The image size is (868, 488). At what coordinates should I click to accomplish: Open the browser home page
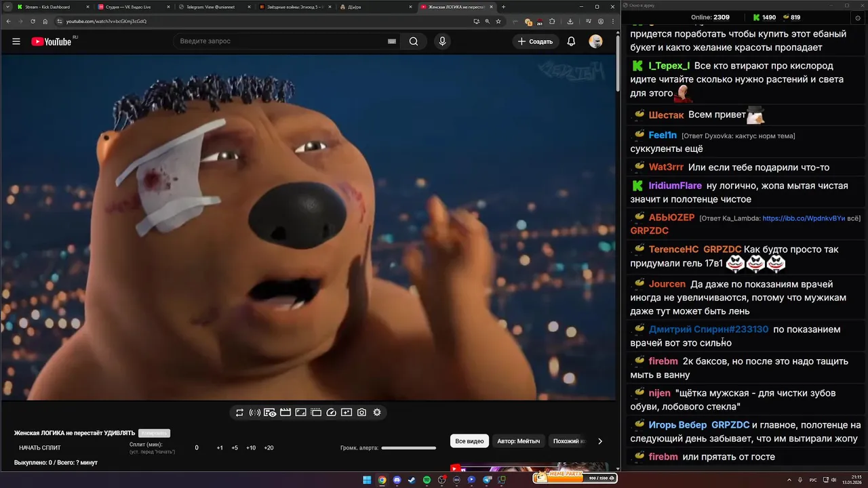[x=45, y=21]
